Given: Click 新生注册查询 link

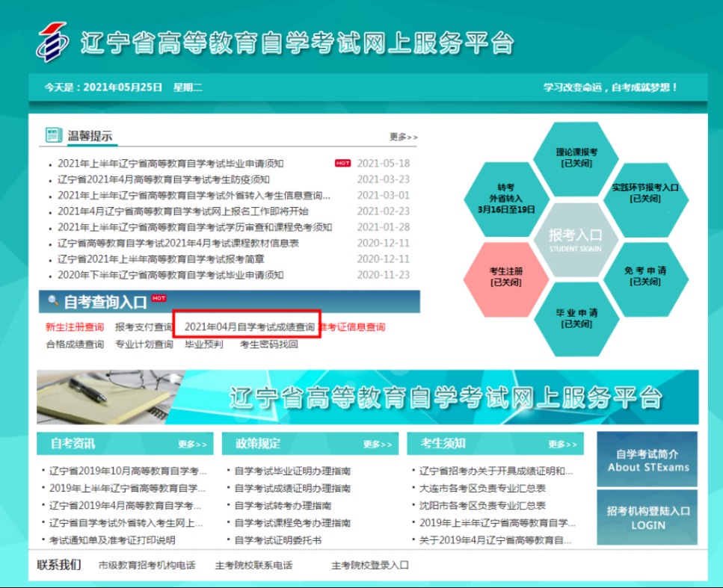Looking at the screenshot, I should tap(75, 327).
